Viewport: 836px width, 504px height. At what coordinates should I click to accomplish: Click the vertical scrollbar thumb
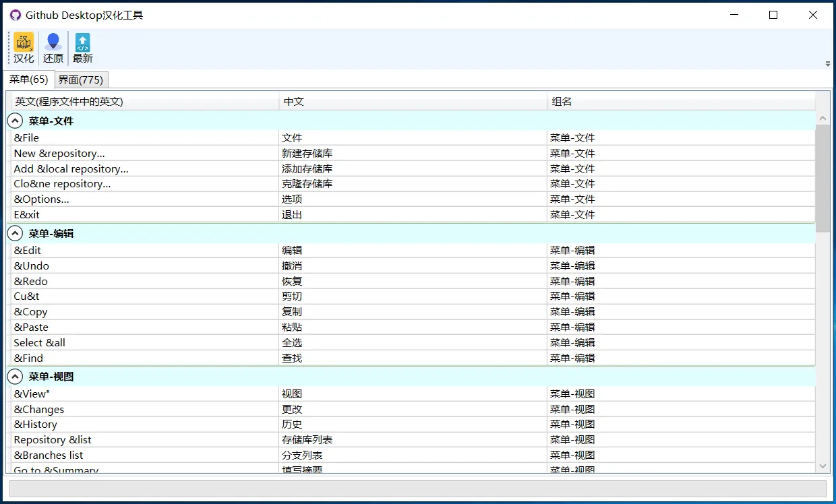823,179
